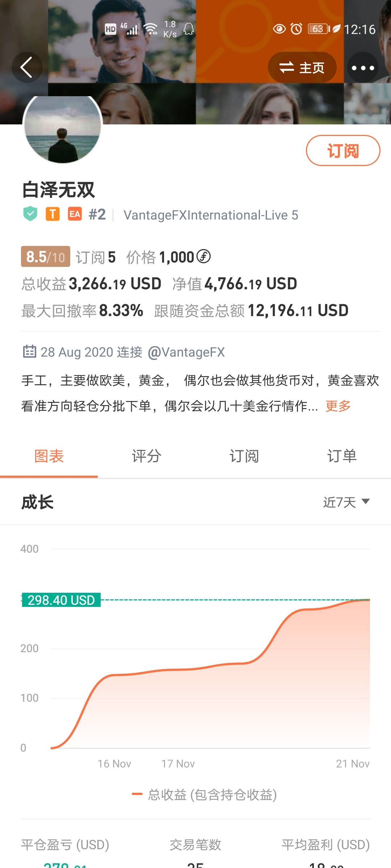Tap the orange T badge icon
Viewport: 391px width, 868px height.
click(x=52, y=214)
